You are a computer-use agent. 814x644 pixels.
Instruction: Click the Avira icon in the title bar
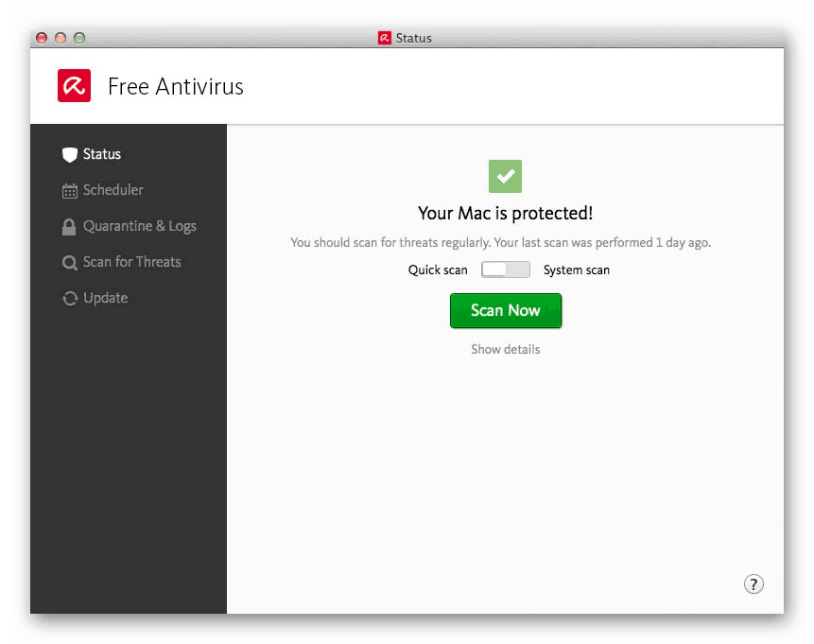click(x=385, y=38)
